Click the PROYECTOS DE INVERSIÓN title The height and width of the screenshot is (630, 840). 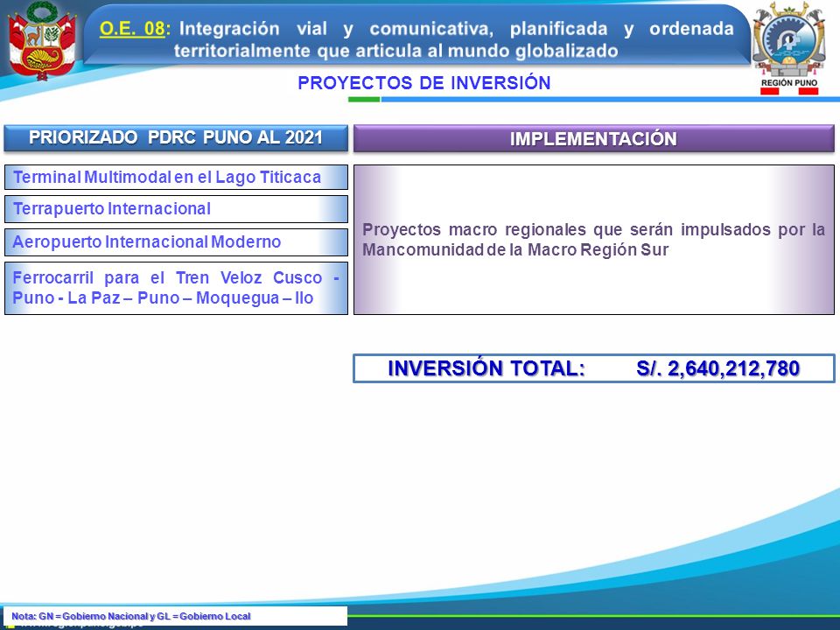pos(423,83)
